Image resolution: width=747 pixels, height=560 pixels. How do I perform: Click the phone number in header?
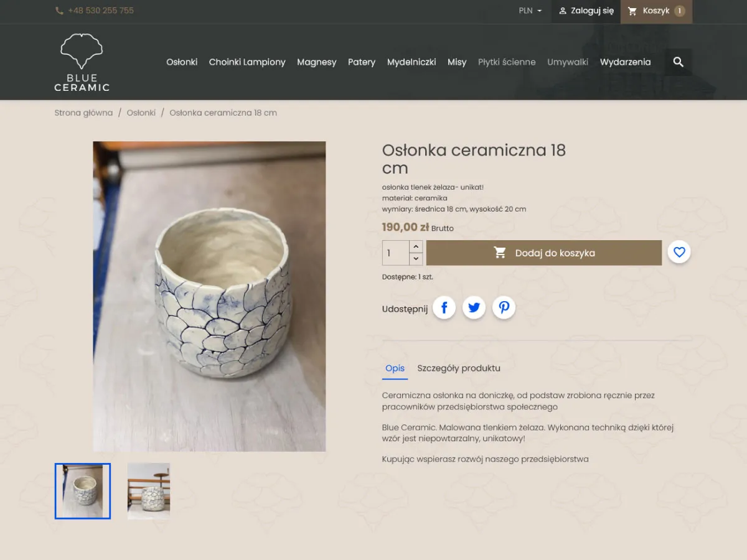tap(100, 11)
